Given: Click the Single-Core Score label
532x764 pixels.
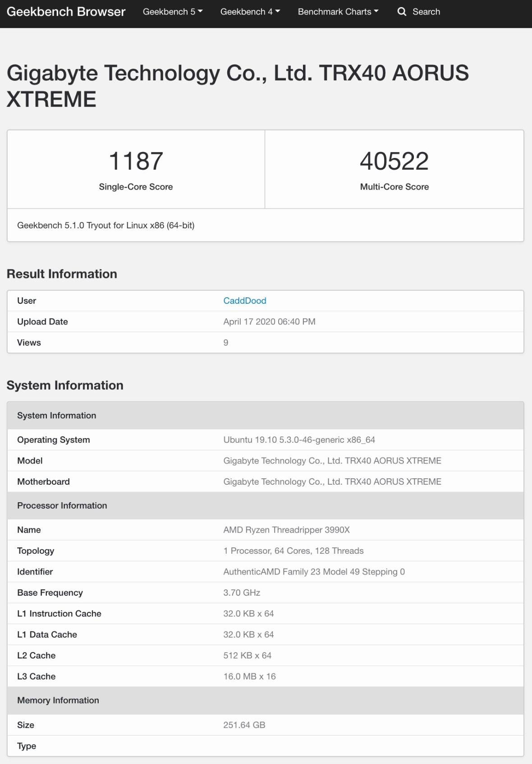Looking at the screenshot, I should [x=136, y=187].
